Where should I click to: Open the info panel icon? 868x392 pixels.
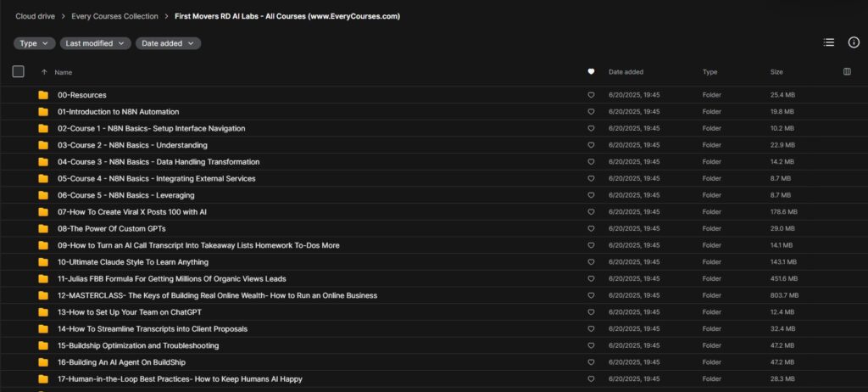[x=854, y=42]
